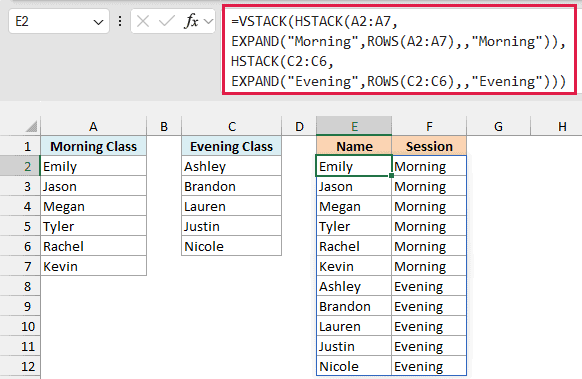
Task: Select column H header
Action: [x=556, y=127]
